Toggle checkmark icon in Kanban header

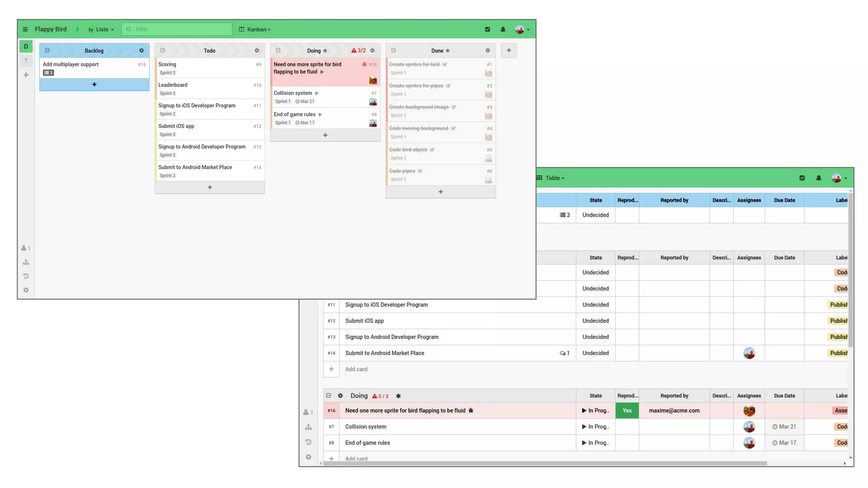point(487,29)
